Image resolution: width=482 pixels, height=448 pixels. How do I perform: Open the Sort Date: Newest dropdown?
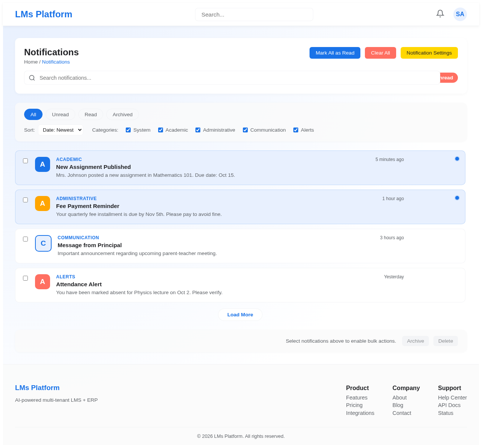tap(61, 130)
